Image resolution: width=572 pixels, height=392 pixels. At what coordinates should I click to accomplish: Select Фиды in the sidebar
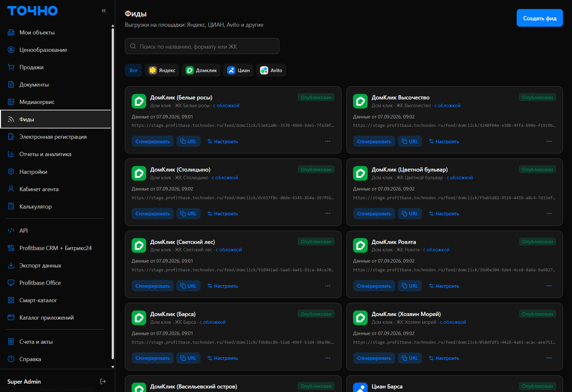click(x=55, y=119)
